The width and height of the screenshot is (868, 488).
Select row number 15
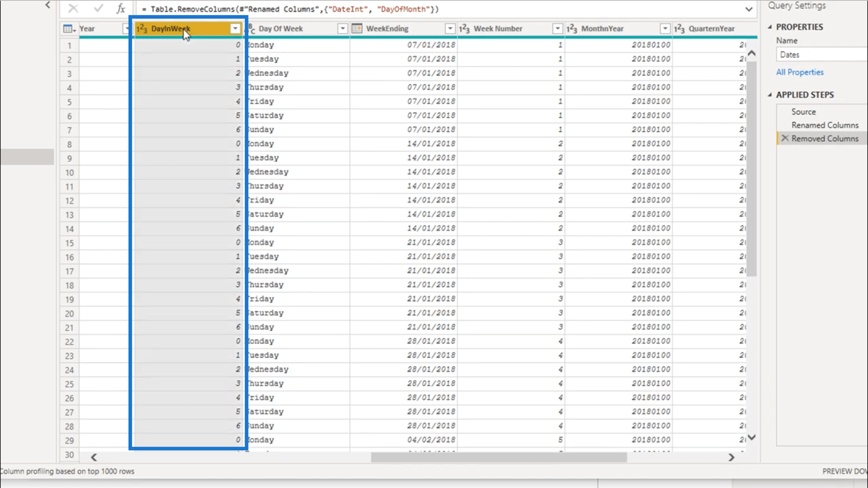coord(69,242)
